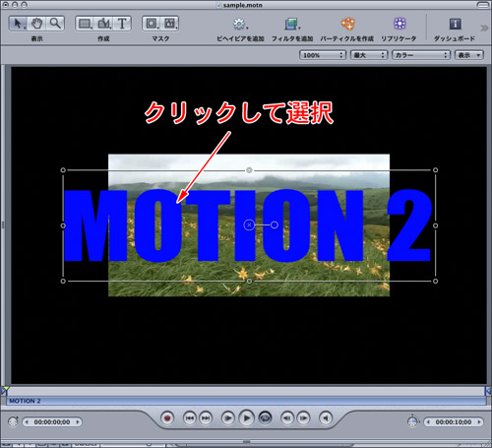This screenshot has width=492, height=448.
Task: Open the カラー channels dropdown
Action: [x=421, y=55]
